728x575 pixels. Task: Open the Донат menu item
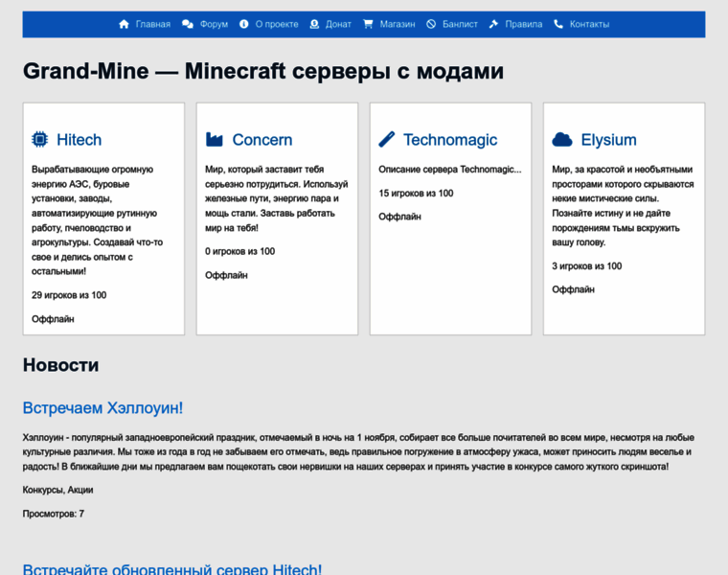pos(338,24)
